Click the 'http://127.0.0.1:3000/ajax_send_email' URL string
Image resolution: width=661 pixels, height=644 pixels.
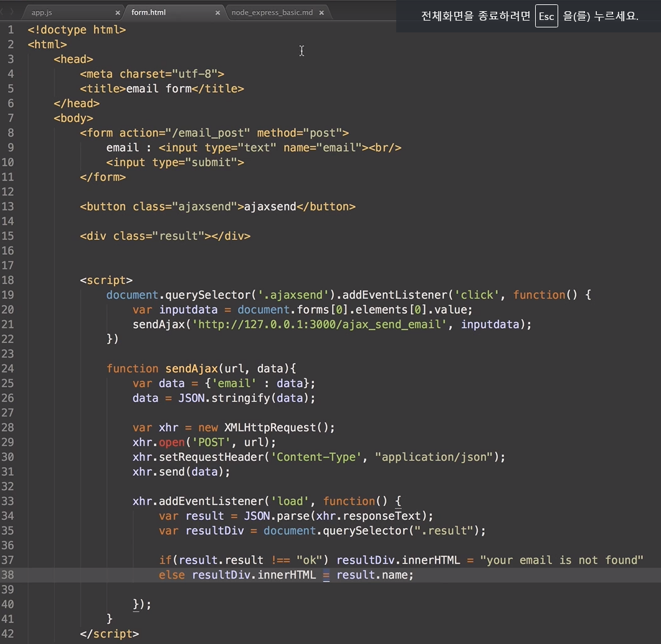(x=319, y=324)
